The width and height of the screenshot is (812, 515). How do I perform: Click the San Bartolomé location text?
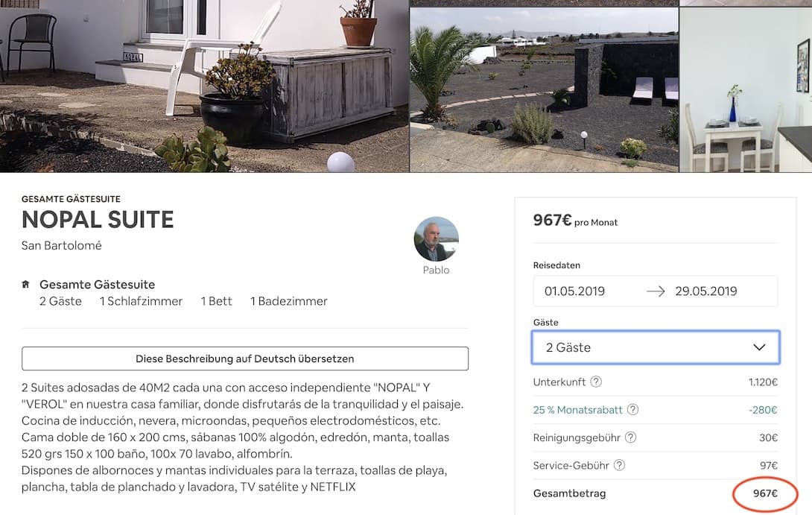(62, 246)
